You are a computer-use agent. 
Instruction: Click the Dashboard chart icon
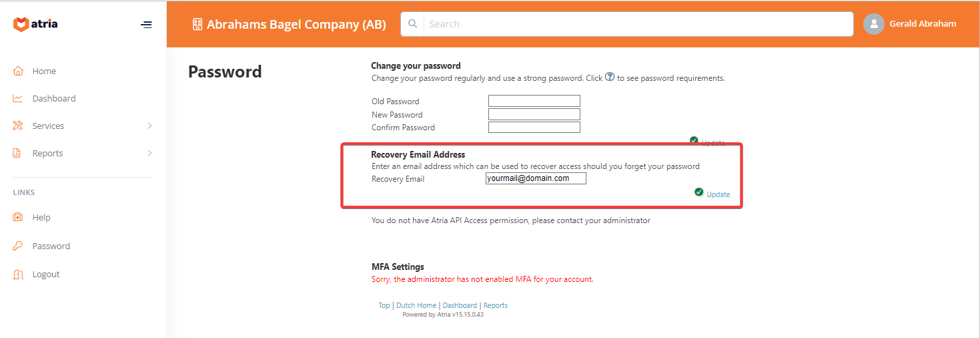click(18, 98)
